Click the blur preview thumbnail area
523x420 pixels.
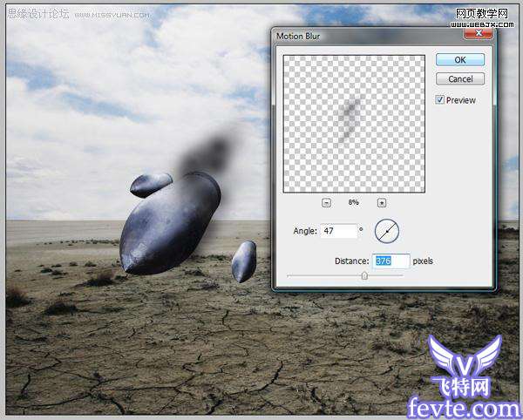pos(354,124)
